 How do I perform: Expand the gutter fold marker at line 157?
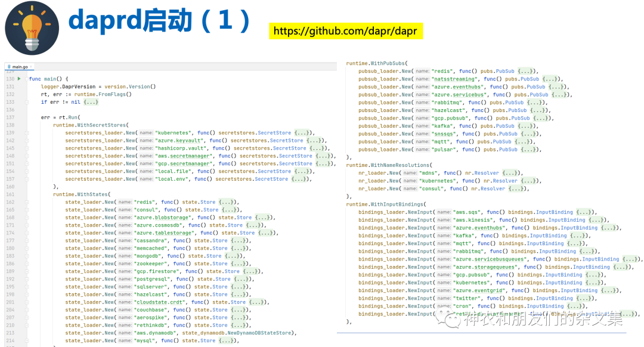click(27, 179)
